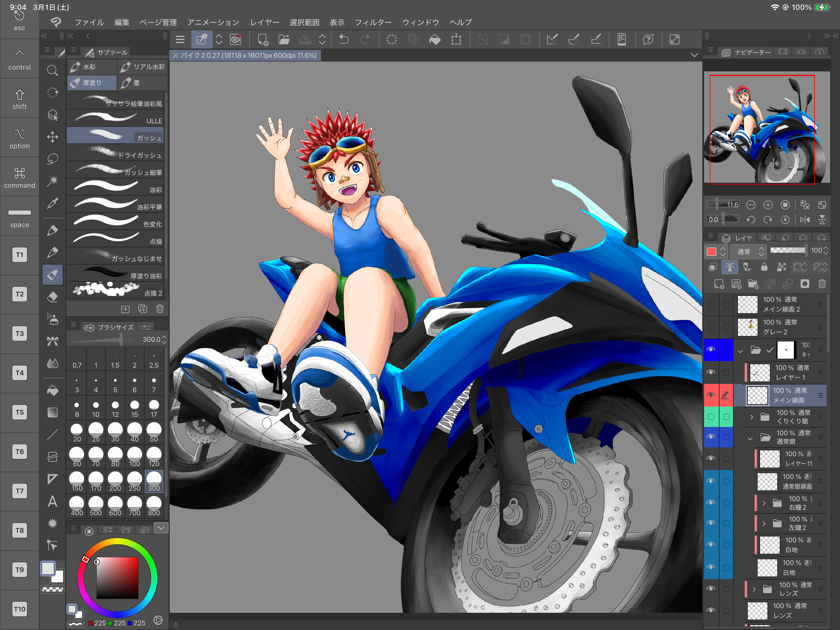Flip canvas horizontally in Navigator

pos(805,220)
